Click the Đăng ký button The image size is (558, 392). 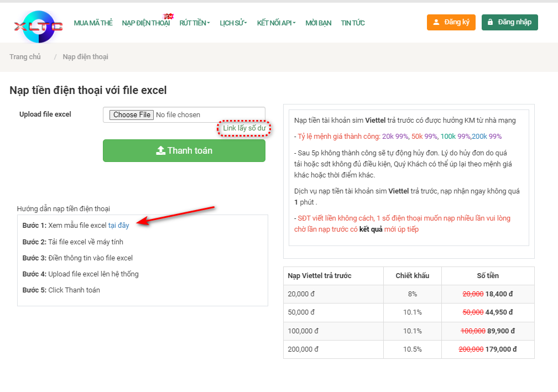coord(451,23)
